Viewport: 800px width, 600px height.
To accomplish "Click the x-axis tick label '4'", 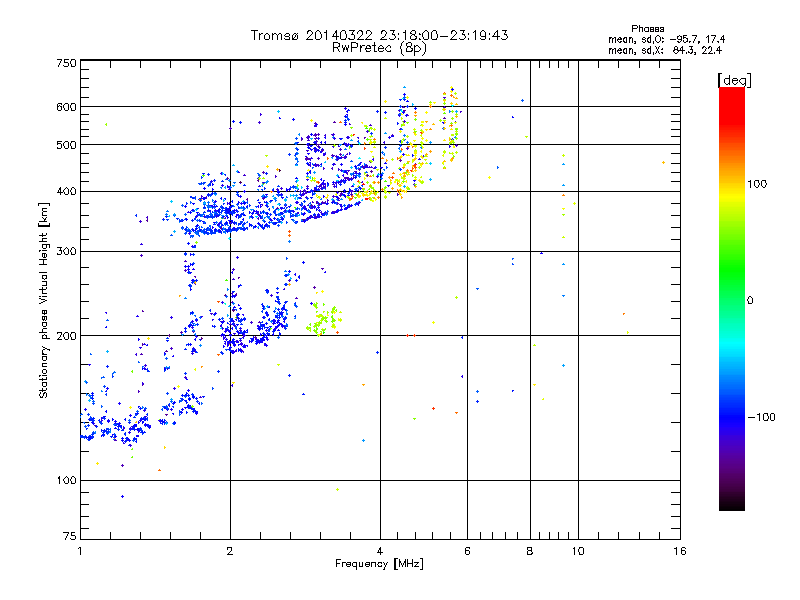I will tap(380, 551).
